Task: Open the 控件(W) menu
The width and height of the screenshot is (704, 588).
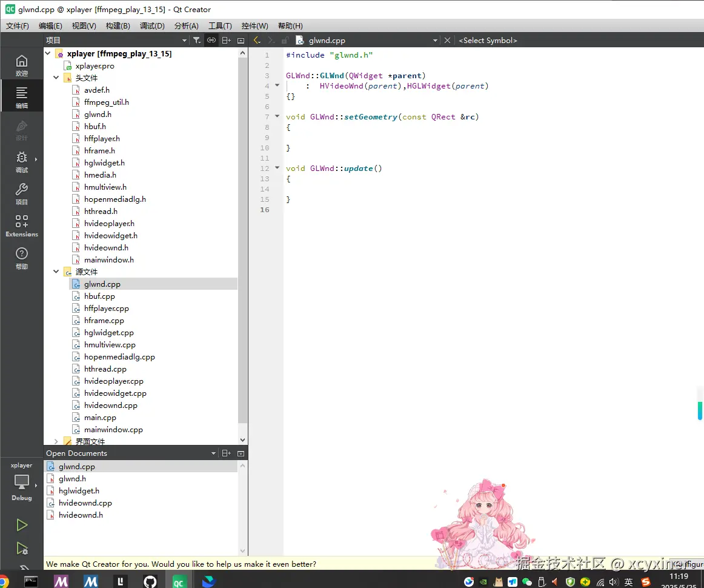Action: pyautogui.click(x=254, y=25)
